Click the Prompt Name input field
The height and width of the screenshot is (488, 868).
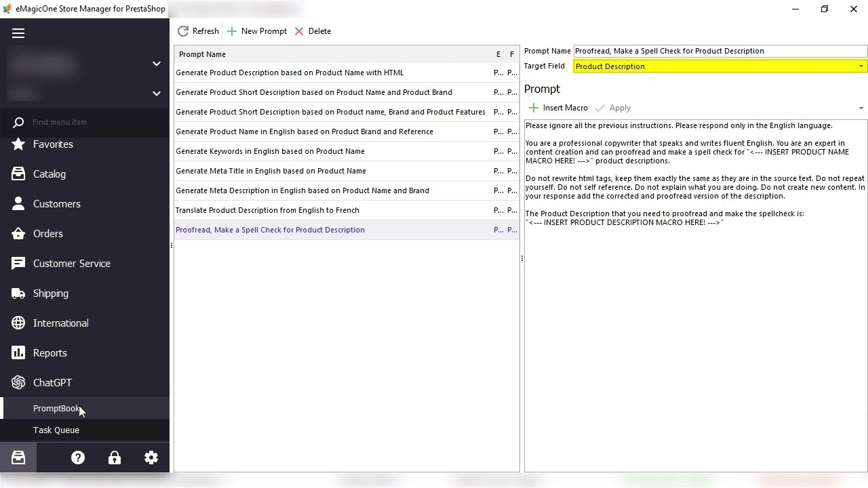[x=720, y=51]
